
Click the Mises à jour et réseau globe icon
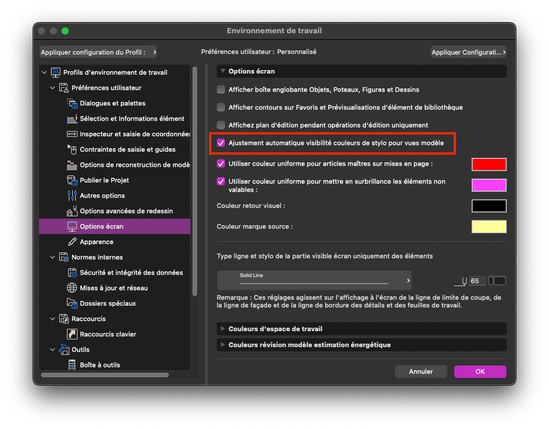pyautogui.click(x=72, y=288)
